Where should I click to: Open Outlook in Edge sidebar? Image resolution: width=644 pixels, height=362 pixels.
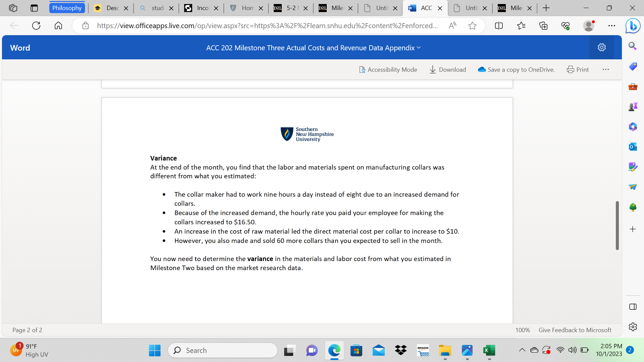(633, 147)
